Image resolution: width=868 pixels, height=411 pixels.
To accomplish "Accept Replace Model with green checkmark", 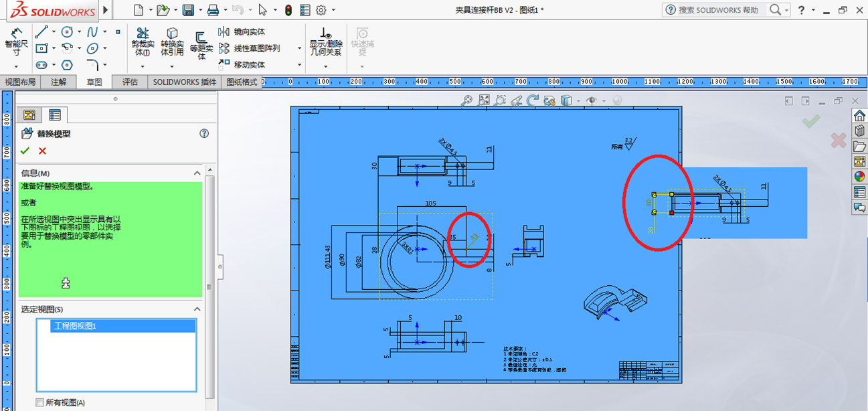I will [25, 151].
